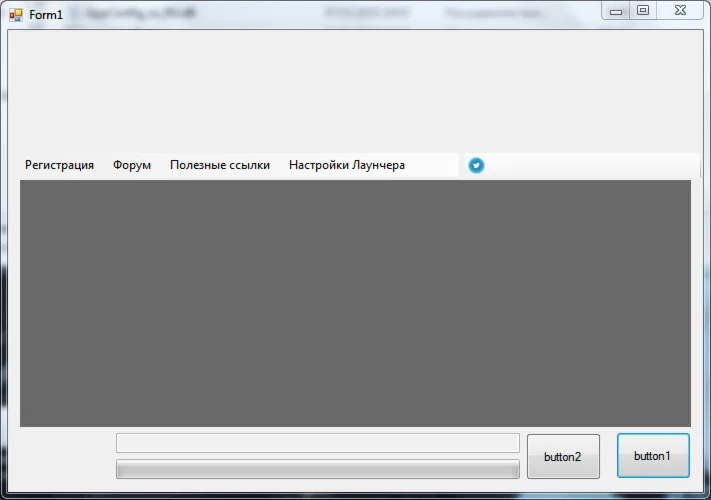Image resolution: width=711 pixels, height=500 pixels.
Task: Click the grey progress bar
Action: point(318,469)
